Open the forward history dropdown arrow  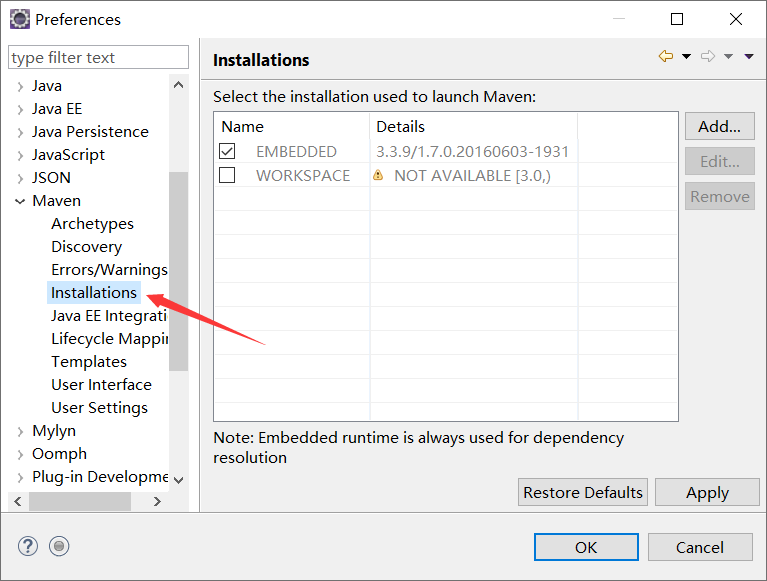[728, 56]
